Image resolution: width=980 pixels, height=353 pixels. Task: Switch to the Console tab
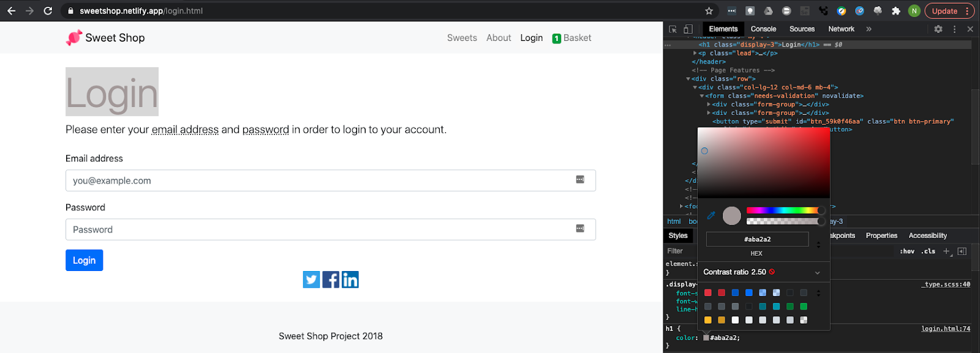(x=763, y=29)
